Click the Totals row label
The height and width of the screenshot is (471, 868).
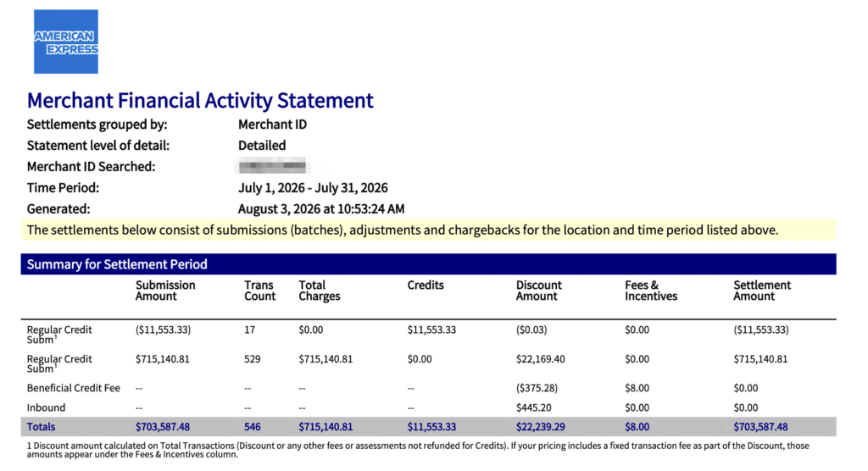41,427
